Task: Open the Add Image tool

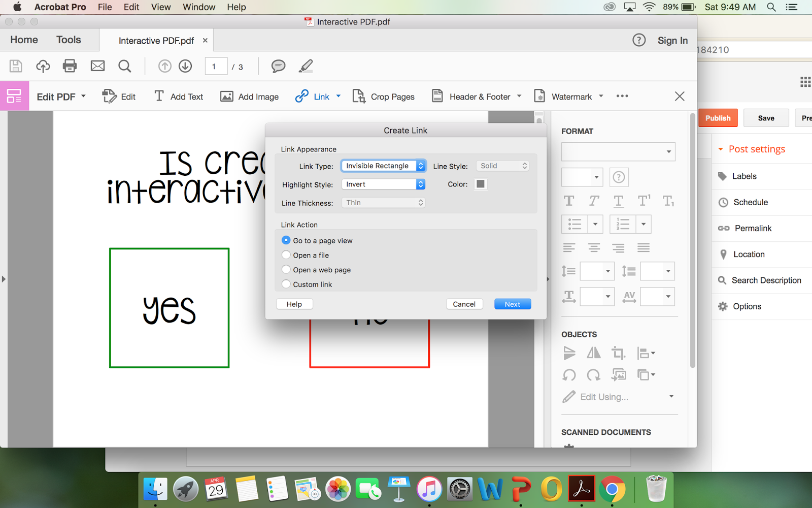Action: point(249,96)
